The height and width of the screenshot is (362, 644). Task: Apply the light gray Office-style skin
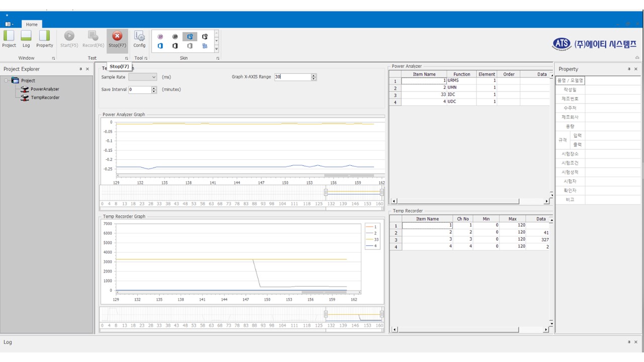(190, 46)
